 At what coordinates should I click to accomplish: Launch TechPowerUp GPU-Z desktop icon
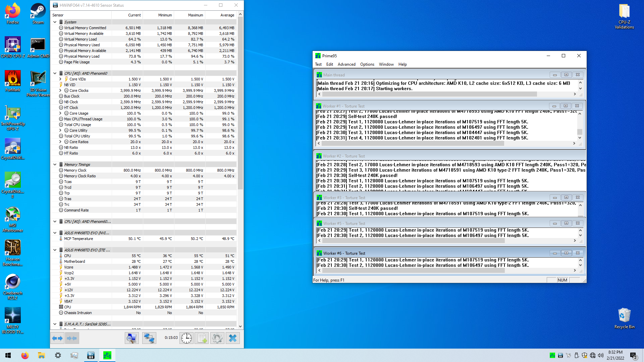(13, 118)
